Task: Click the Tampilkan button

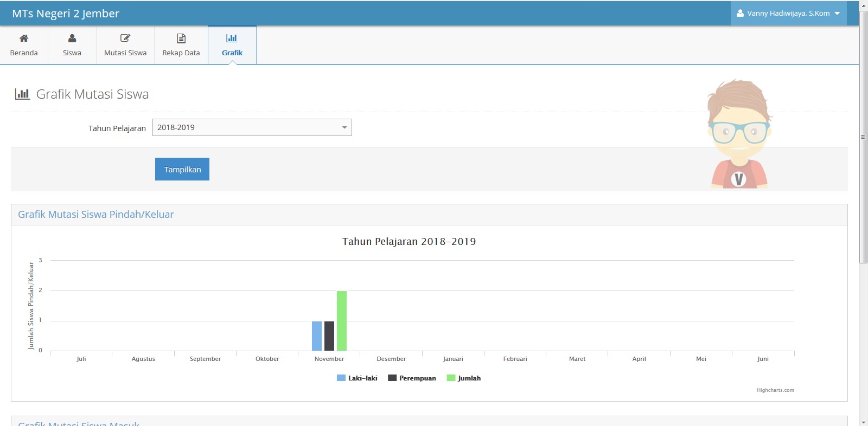Action: 182,169
